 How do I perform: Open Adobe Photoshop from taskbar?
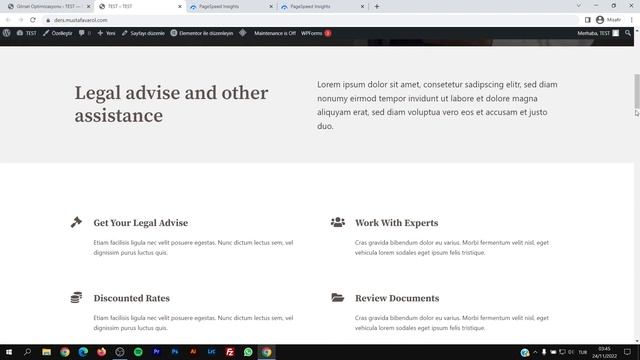(x=175, y=352)
